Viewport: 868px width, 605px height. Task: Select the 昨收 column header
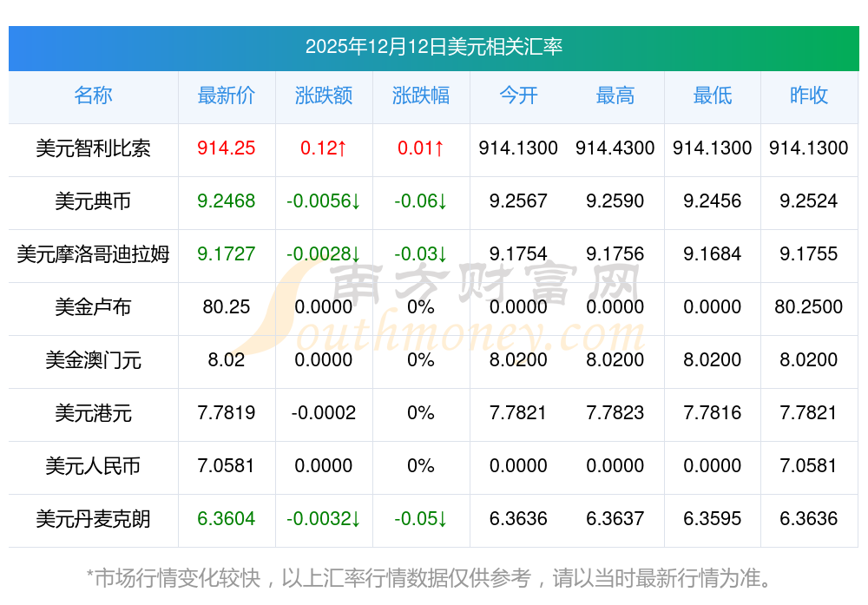pyautogui.click(x=809, y=95)
